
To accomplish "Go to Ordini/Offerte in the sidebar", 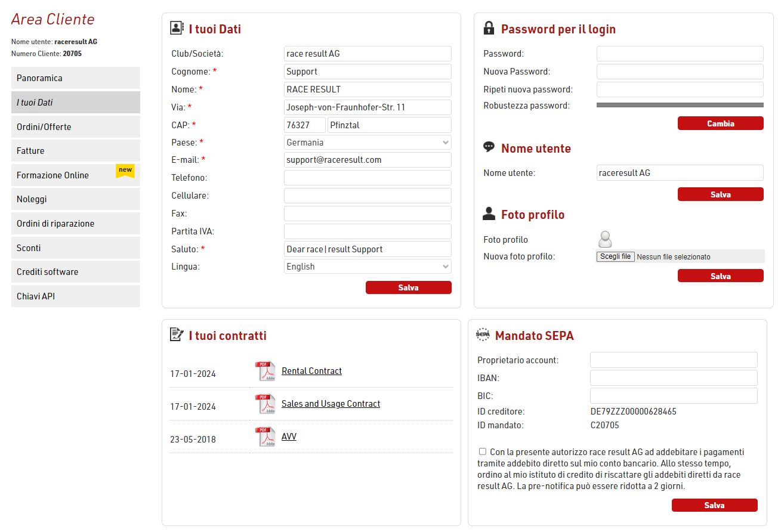I will pyautogui.click(x=76, y=127).
